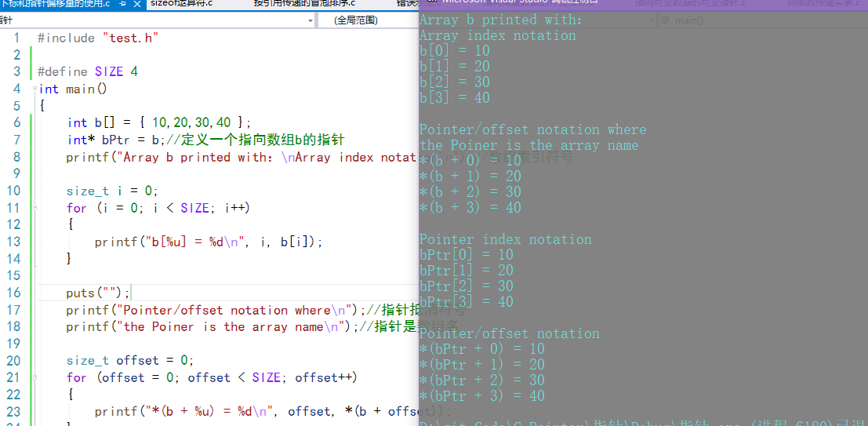This screenshot has height=426, width=868.
Task: Click console line bPtr[2] = 30
Action: [466, 286]
